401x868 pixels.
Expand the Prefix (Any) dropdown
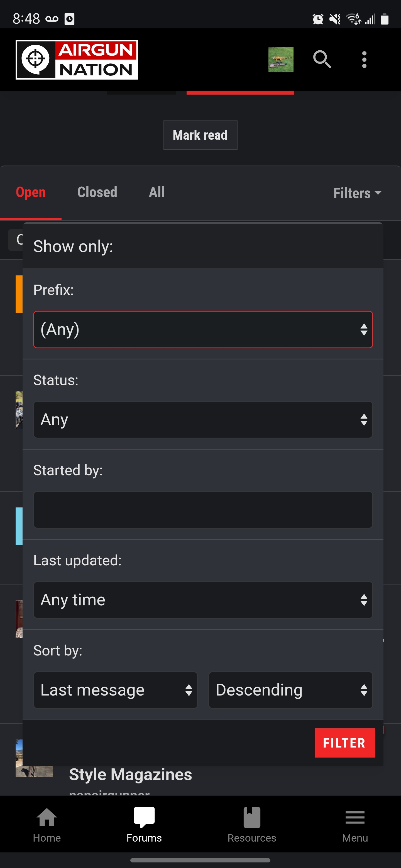pos(203,329)
